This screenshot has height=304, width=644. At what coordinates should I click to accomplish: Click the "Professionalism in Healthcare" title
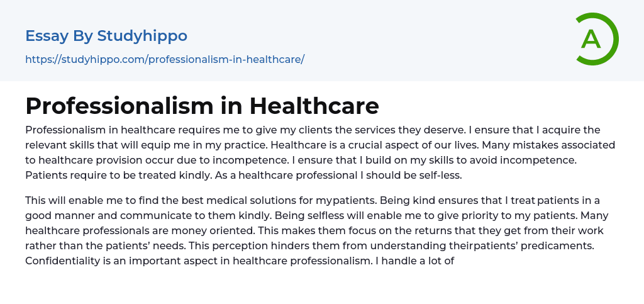click(x=202, y=106)
